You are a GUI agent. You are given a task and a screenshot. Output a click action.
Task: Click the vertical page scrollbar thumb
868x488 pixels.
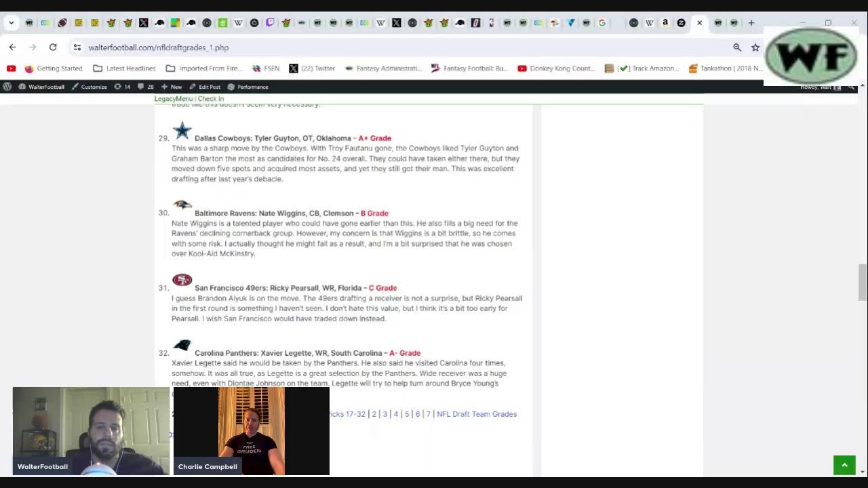(x=862, y=282)
